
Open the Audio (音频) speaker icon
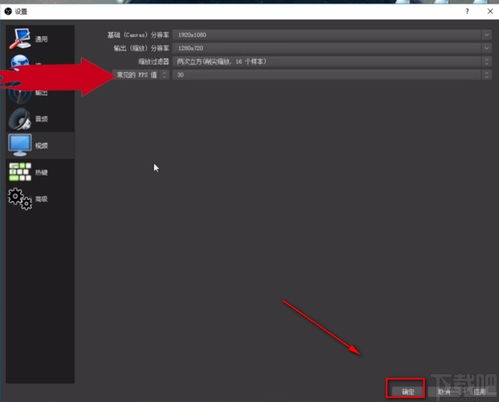[20, 119]
